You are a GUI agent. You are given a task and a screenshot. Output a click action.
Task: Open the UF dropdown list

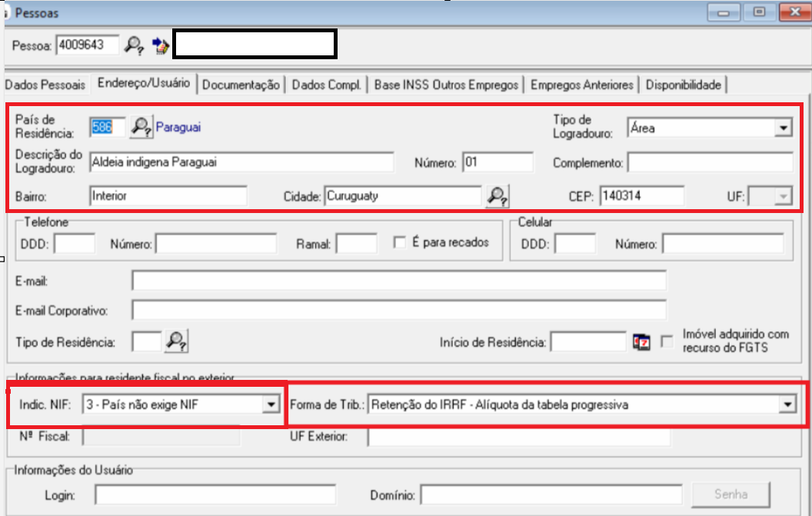tap(783, 197)
